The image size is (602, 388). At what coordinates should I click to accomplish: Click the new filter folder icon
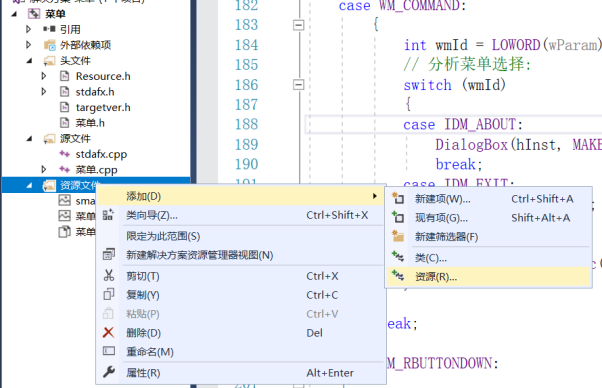pos(398,236)
